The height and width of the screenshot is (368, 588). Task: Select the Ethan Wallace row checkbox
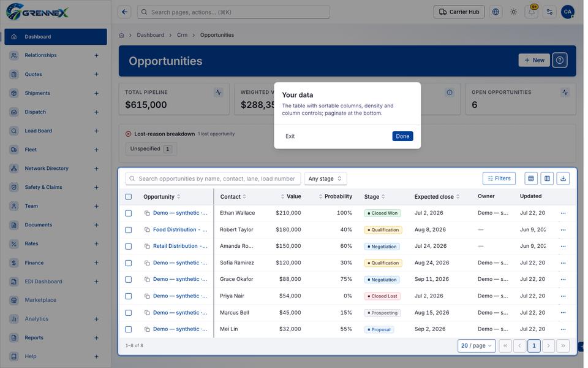click(129, 213)
